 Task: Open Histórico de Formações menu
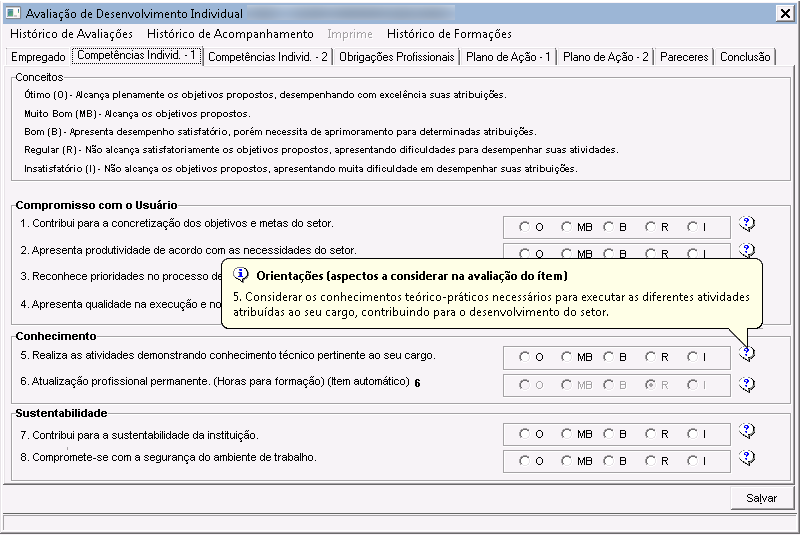449,34
